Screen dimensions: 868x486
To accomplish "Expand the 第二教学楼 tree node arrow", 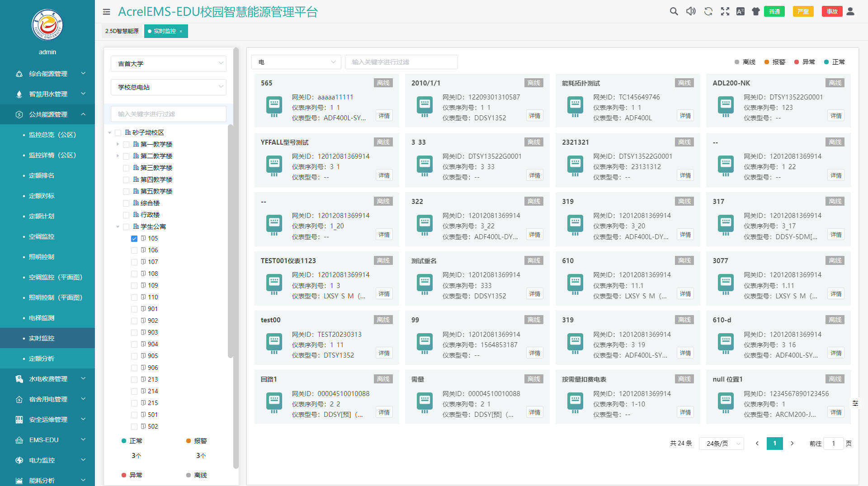I will (118, 156).
